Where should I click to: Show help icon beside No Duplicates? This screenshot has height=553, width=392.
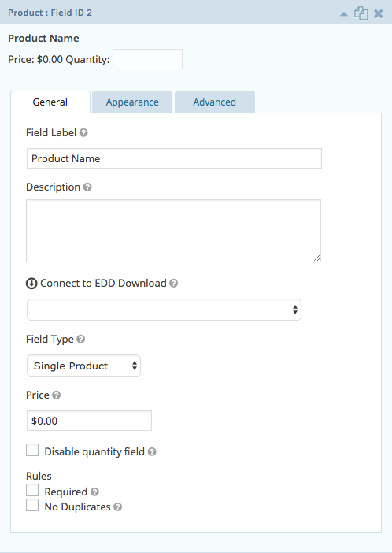pyautogui.click(x=118, y=507)
